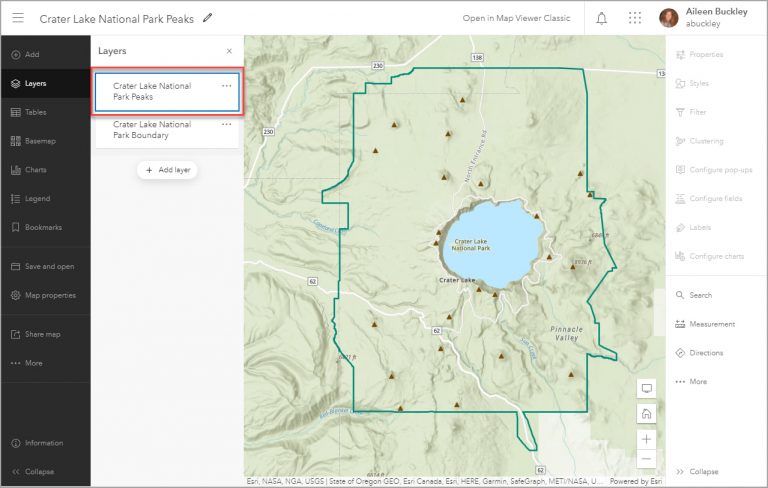Select Layers in the left toolbar
The height and width of the screenshot is (488, 768).
coord(46,83)
